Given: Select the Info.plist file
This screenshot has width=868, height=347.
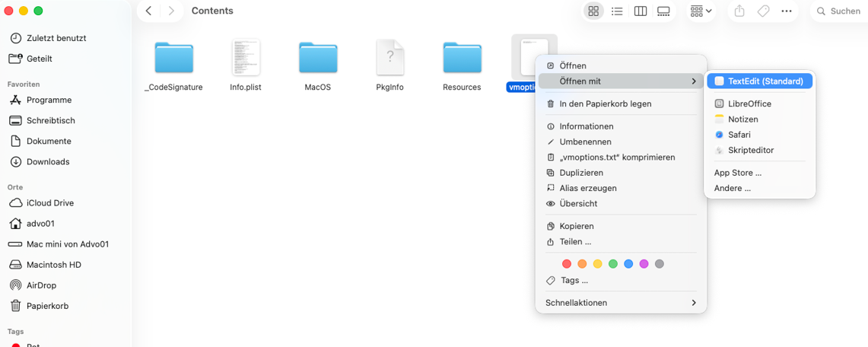Looking at the screenshot, I should pyautogui.click(x=246, y=59).
